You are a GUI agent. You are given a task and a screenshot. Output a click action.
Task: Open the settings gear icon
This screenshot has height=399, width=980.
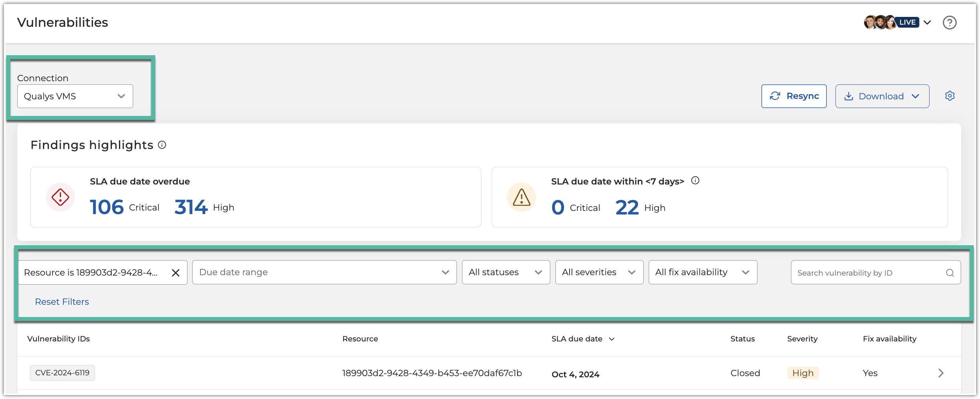point(950,96)
